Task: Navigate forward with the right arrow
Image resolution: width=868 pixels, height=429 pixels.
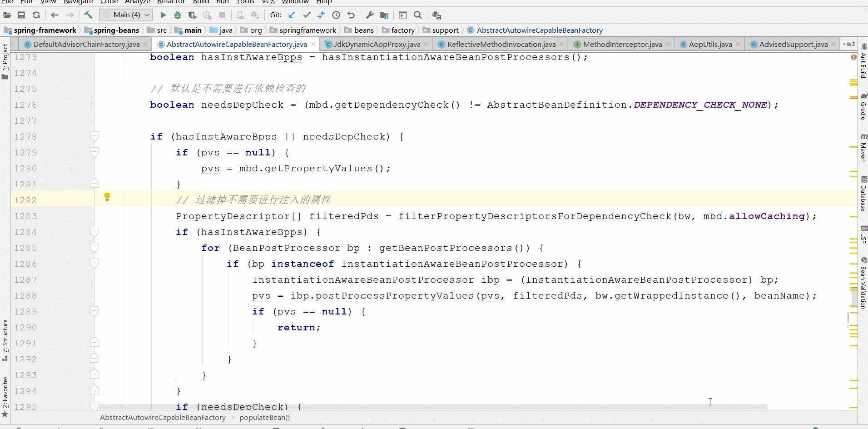Action: [70, 15]
